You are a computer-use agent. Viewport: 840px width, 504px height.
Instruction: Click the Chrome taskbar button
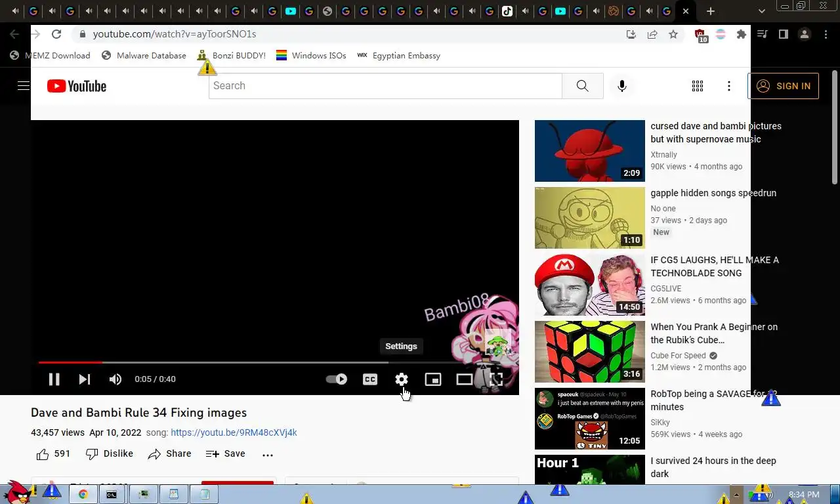click(x=83, y=494)
